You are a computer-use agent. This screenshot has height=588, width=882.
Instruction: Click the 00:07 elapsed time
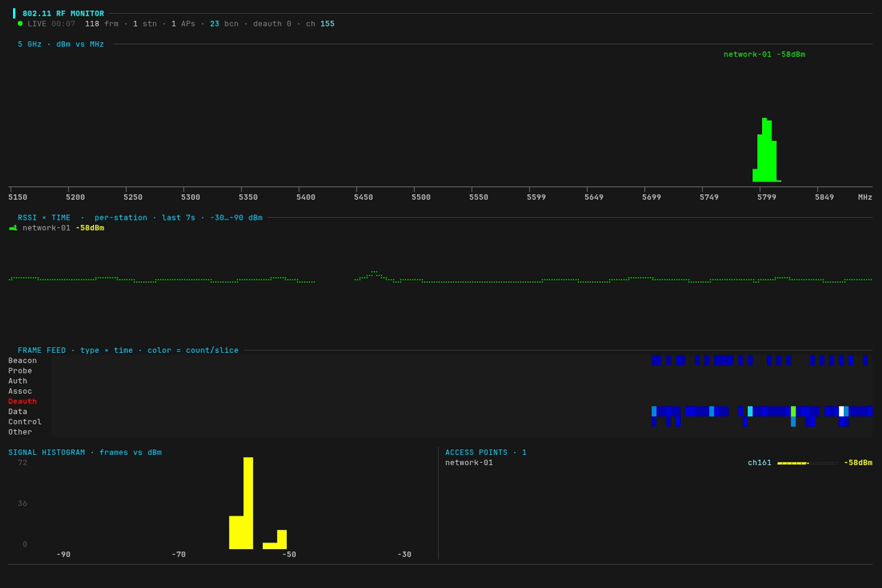coord(64,24)
